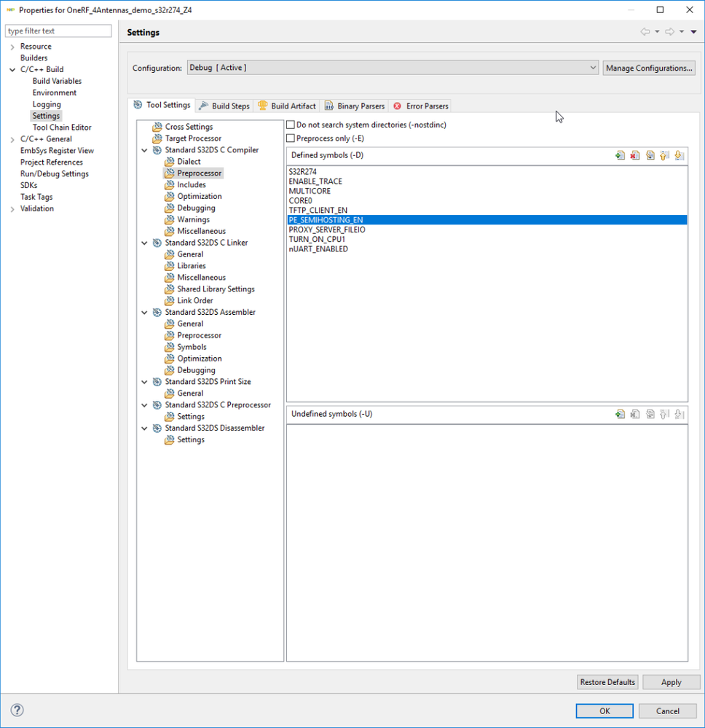Cancel the properties dialog
Image resolution: width=705 pixels, height=728 pixels.
667,711
